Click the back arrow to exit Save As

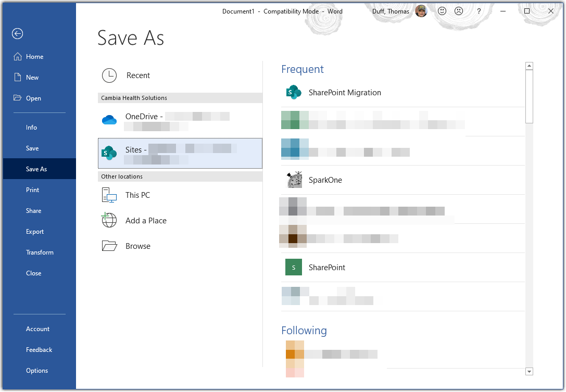pos(17,33)
